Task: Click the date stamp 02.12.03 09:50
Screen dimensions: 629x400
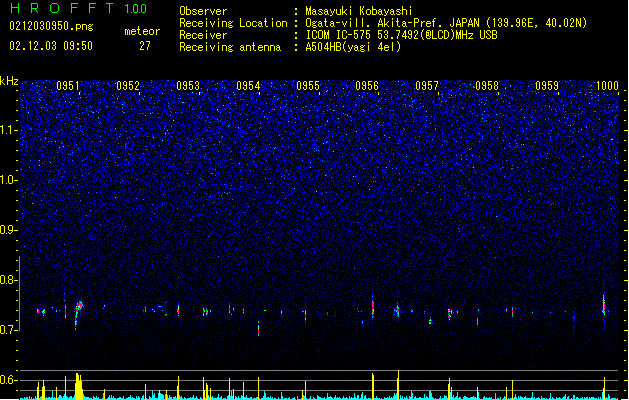Action: coord(51,46)
